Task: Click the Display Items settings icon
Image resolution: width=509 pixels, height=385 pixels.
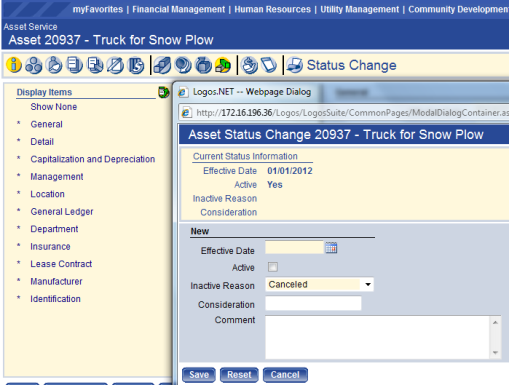Action: coord(164,92)
